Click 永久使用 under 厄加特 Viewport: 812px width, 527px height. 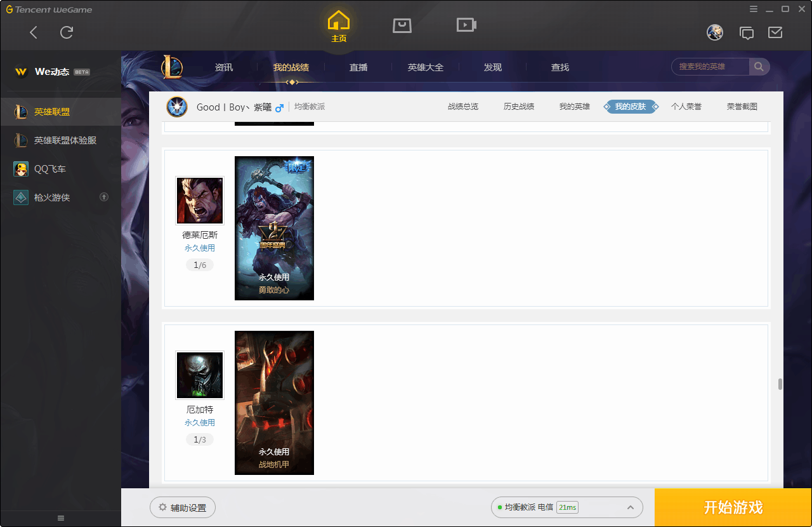point(200,423)
